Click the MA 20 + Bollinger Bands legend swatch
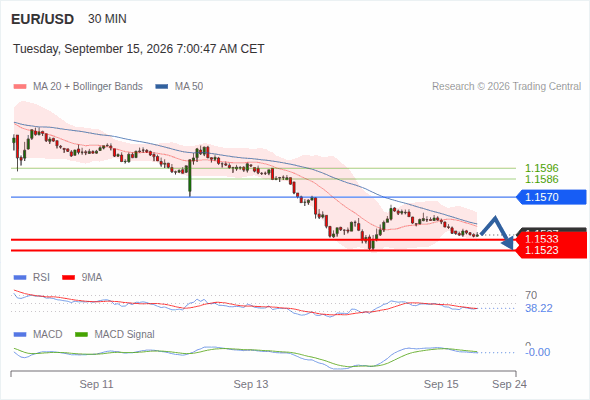 20,87
